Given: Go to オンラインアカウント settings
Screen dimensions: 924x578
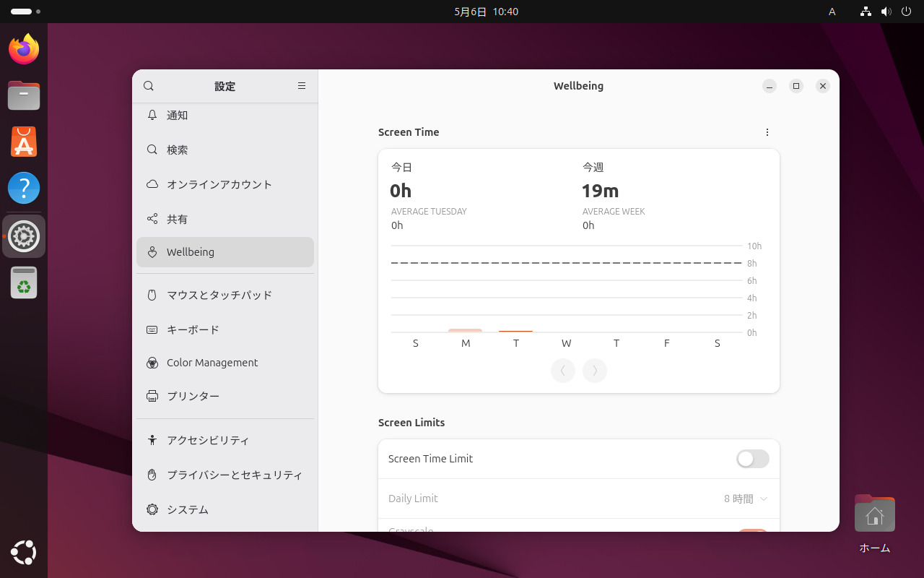Looking at the screenshot, I should click(225, 184).
